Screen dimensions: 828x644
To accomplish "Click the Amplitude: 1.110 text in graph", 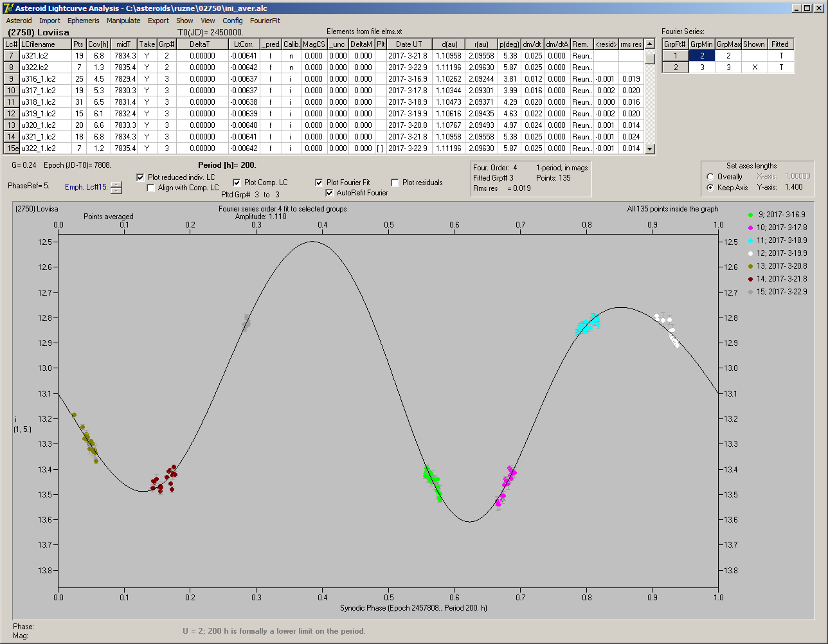I will click(x=260, y=217).
